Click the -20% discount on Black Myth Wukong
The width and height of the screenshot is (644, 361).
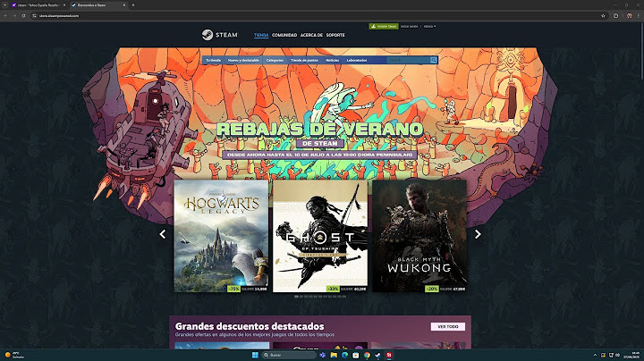432,289
